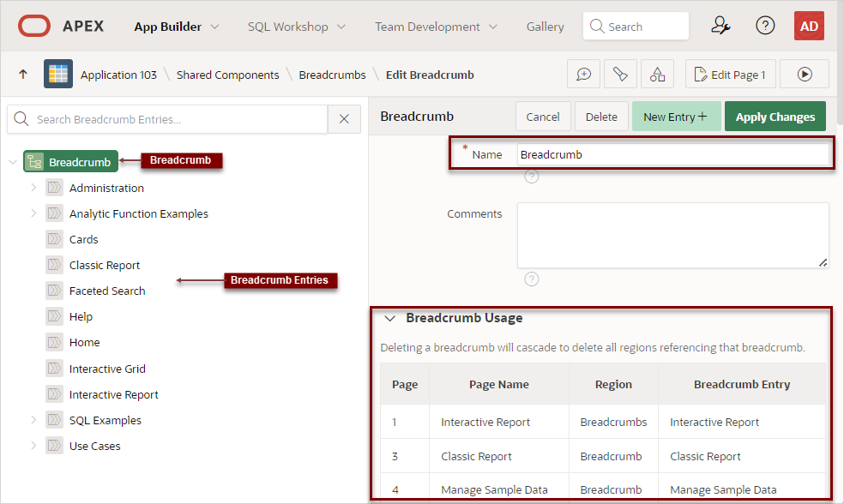This screenshot has height=504, width=844.
Task: Click the Classic Report entry icon
Action: pos(54,265)
